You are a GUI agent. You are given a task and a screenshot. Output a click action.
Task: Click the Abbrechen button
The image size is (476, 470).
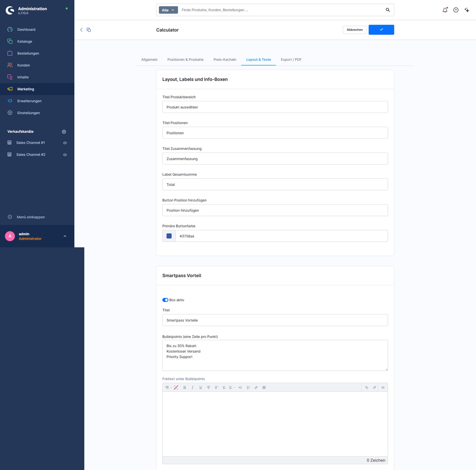(355, 30)
